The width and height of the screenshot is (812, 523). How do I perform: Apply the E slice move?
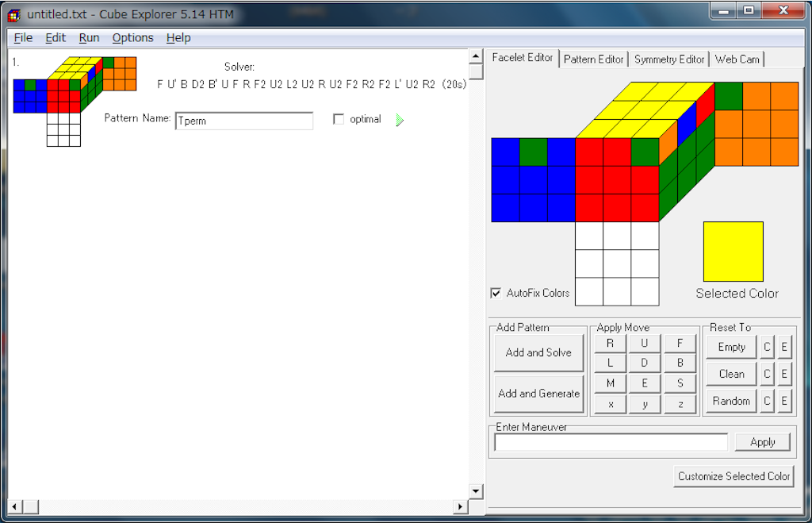click(644, 383)
